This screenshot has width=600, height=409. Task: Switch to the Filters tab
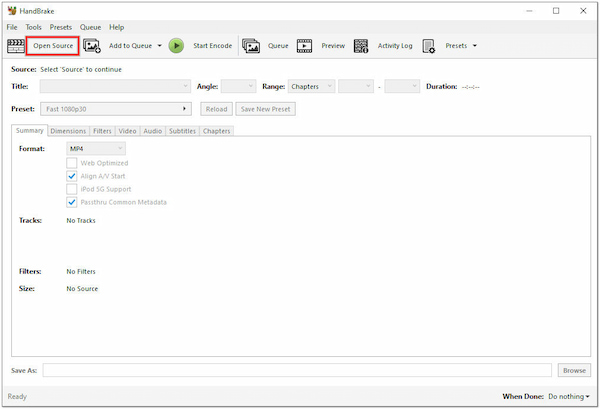103,131
